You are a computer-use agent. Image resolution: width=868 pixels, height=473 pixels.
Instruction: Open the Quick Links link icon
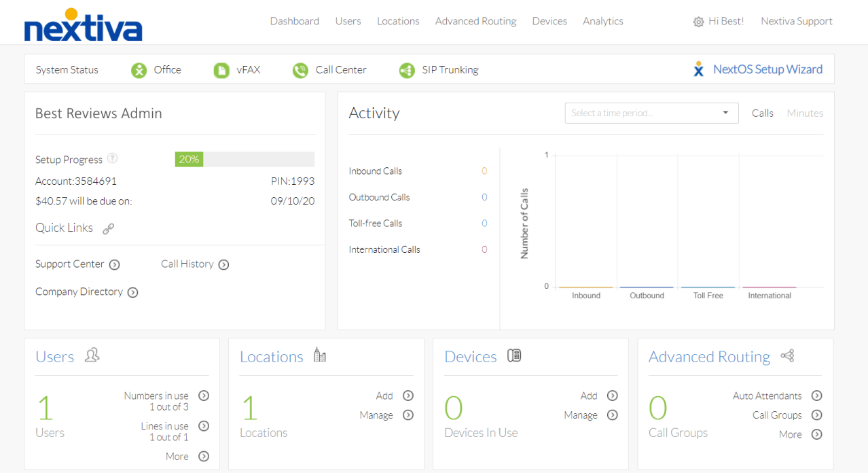point(108,228)
